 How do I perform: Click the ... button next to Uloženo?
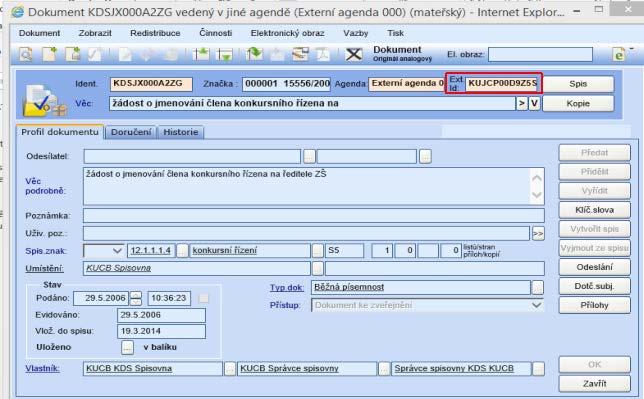click(x=128, y=347)
